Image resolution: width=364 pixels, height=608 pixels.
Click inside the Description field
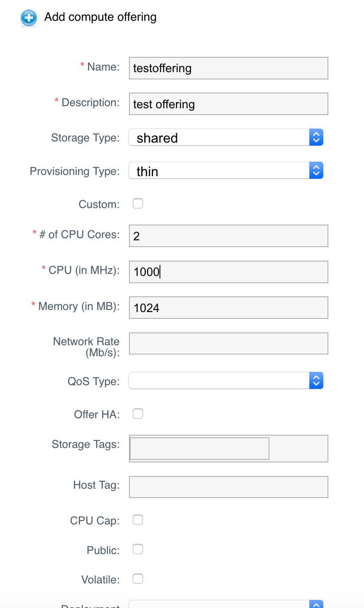pyautogui.click(x=228, y=104)
